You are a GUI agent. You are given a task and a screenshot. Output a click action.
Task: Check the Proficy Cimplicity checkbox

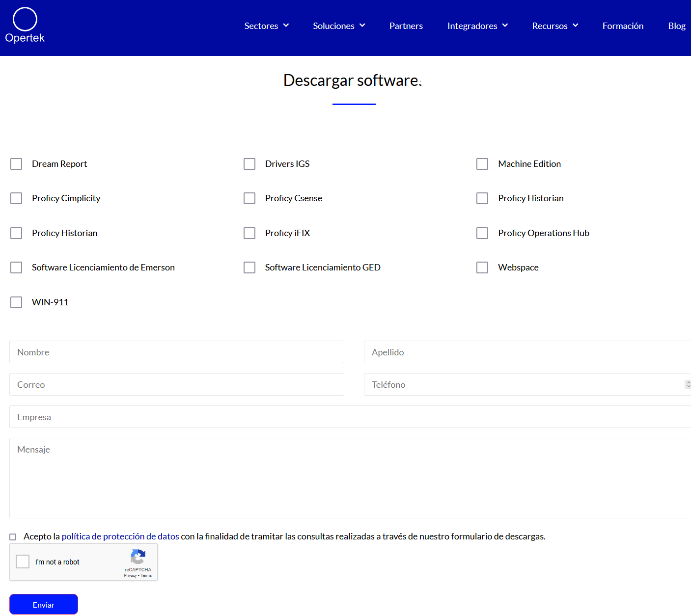coord(16,198)
